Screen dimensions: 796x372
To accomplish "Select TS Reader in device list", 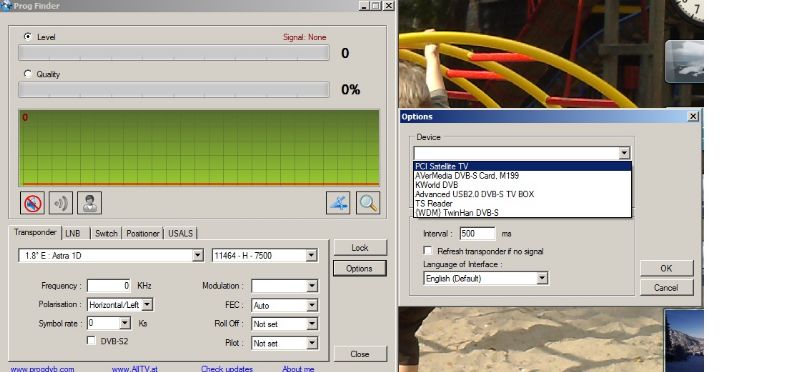I will point(522,204).
